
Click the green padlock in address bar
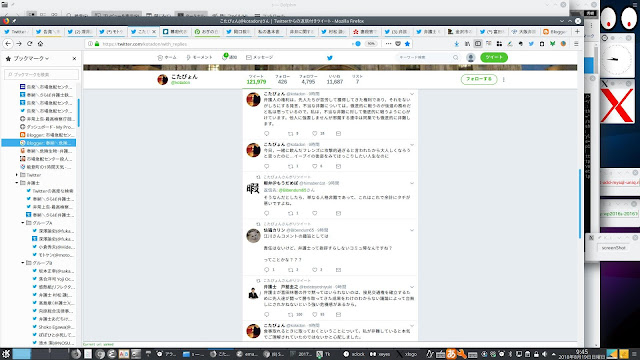click(x=97, y=44)
